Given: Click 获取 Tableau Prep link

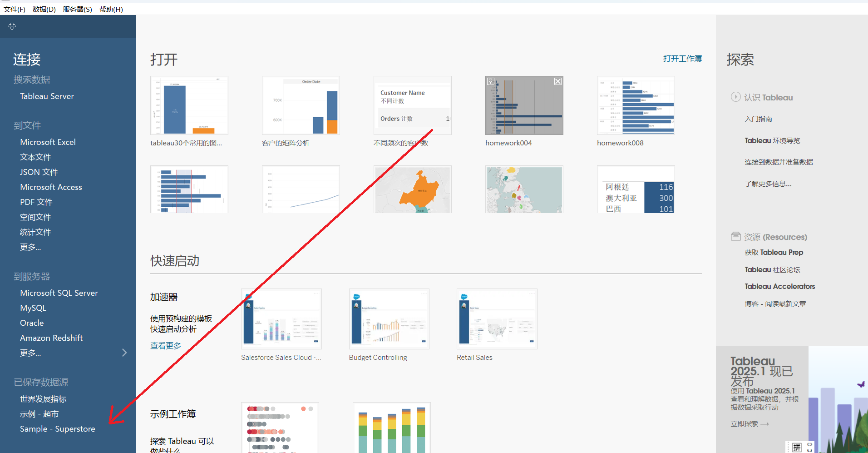Looking at the screenshot, I should pos(774,253).
